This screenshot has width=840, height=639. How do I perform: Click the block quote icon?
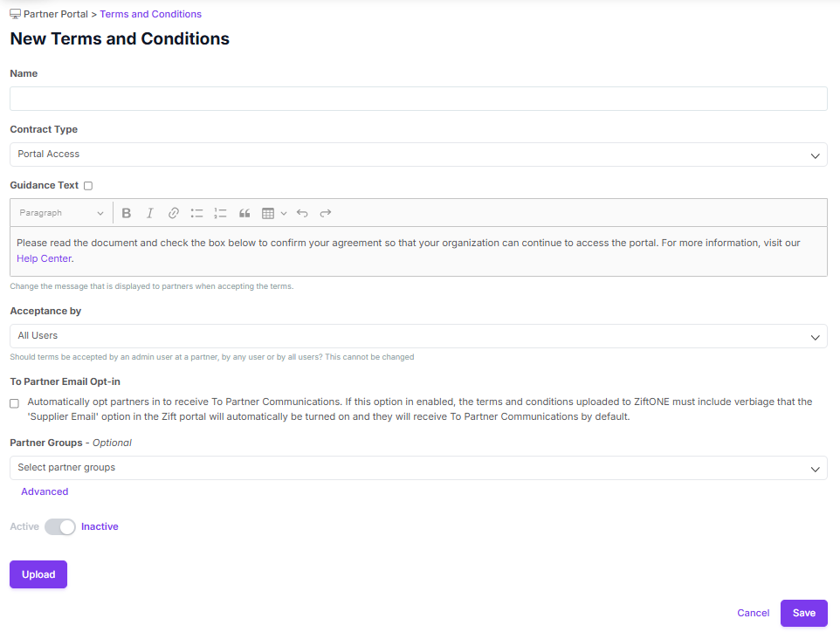(244, 213)
